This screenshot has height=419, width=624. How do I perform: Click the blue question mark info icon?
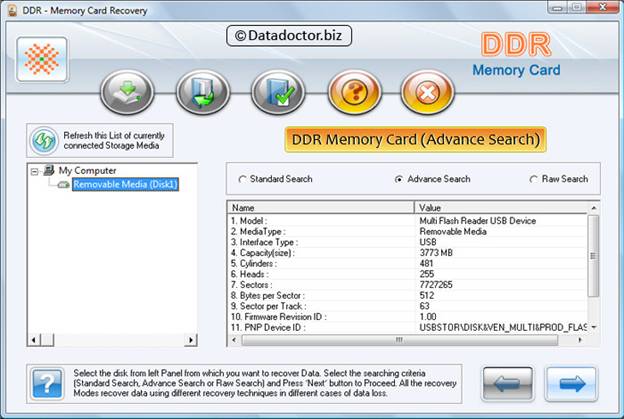pyautogui.click(x=47, y=384)
